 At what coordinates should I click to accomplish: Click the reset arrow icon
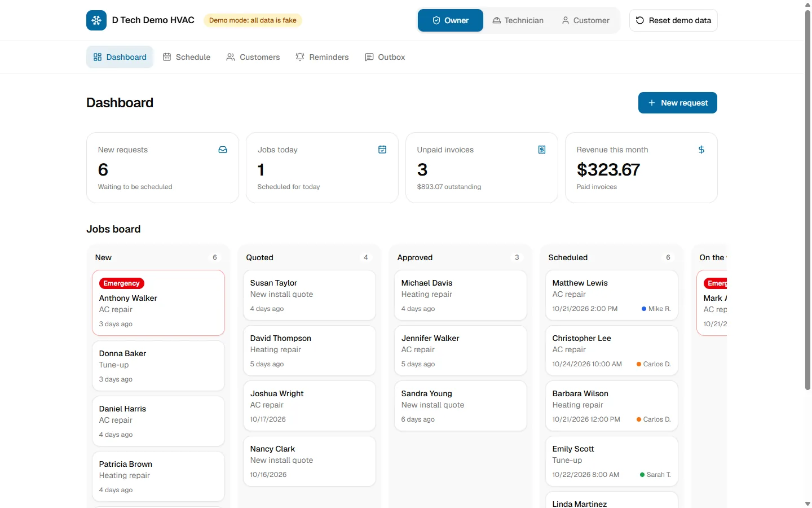pos(640,20)
